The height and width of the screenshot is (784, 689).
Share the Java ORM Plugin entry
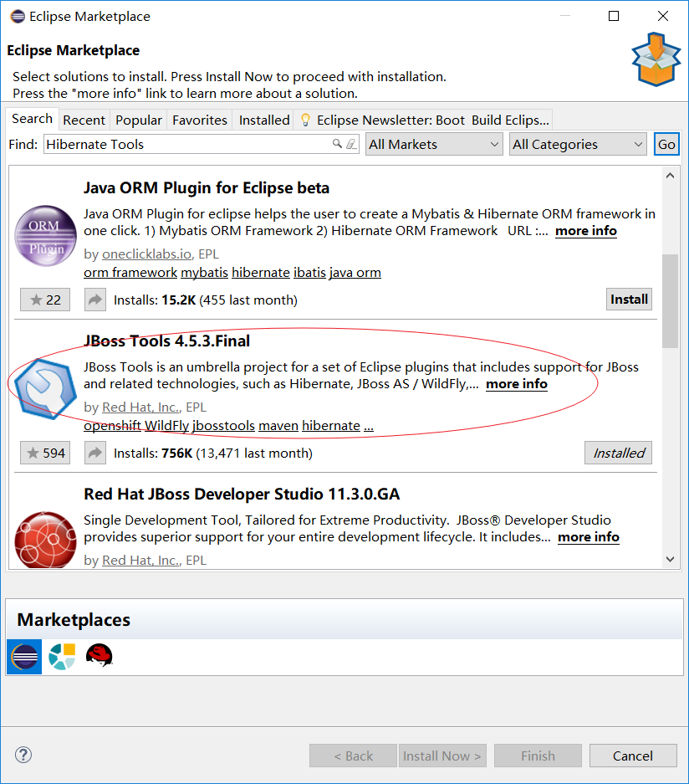pos(95,300)
